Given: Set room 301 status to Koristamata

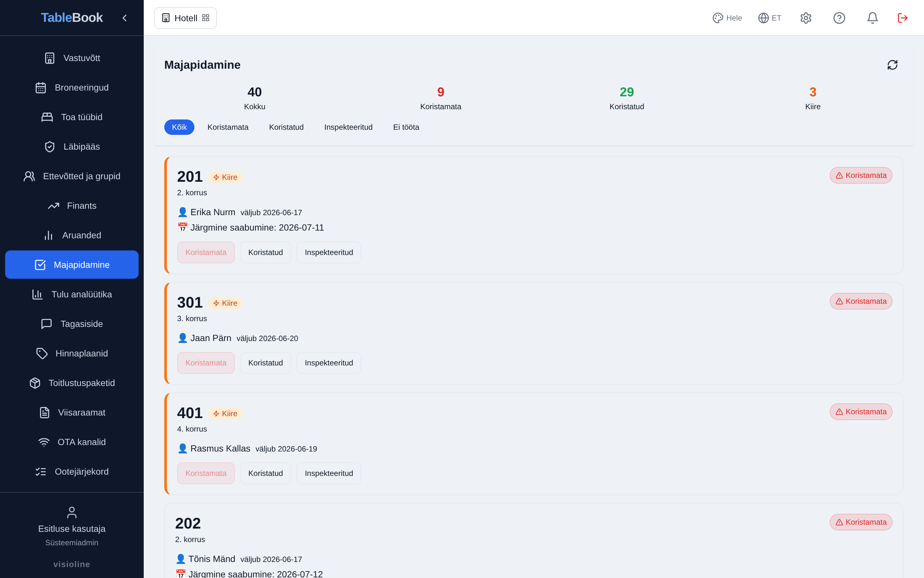Looking at the screenshot, I should point(206,363).
